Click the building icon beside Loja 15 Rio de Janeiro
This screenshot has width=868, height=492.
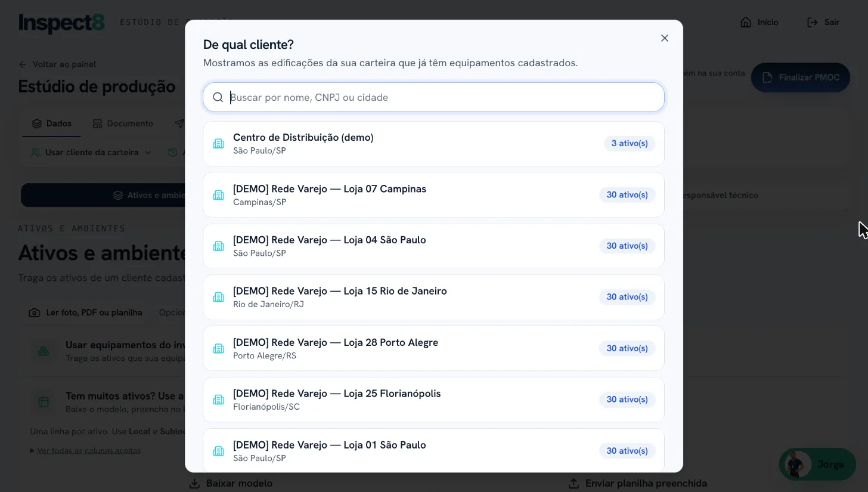218,297
